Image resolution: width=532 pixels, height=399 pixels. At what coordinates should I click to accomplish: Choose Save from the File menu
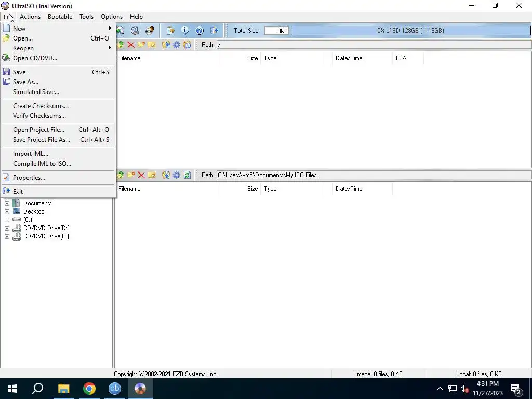(58, 72)
